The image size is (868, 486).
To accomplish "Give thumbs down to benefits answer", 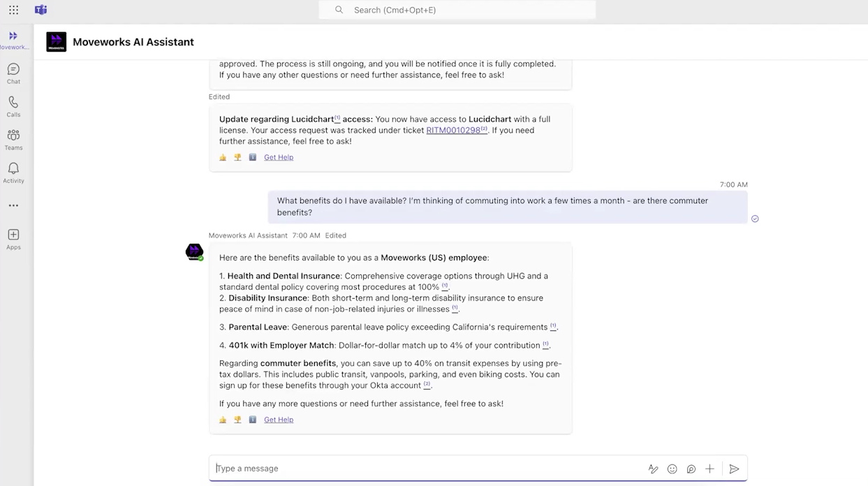I will tap(237, 420).
